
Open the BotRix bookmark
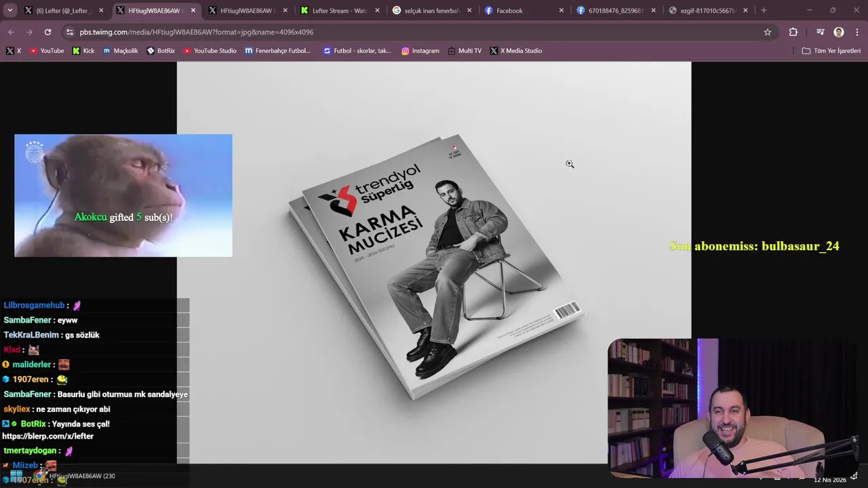click(161, 51)
